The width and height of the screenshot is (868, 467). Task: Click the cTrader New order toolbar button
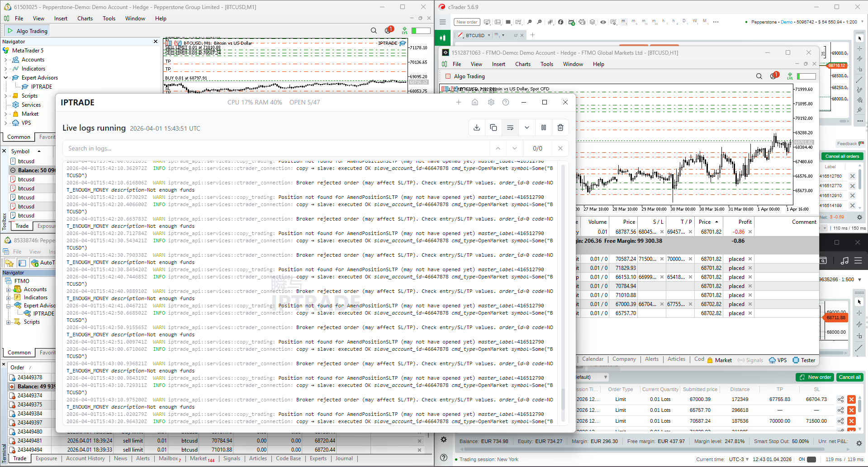pos(467,22)
